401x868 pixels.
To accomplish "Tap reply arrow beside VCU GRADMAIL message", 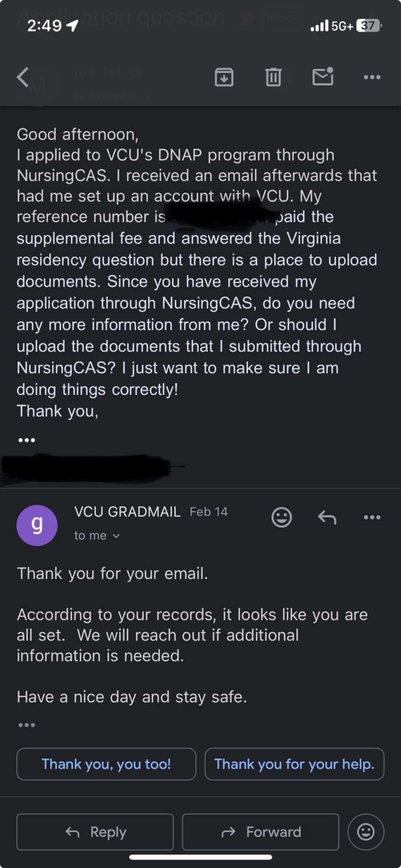I will [327, 517].
